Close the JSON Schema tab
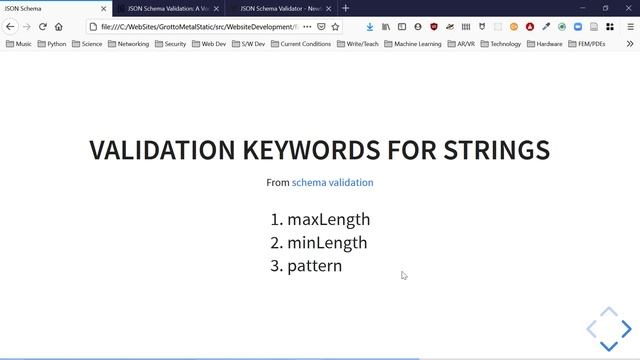 pos(104,9)
